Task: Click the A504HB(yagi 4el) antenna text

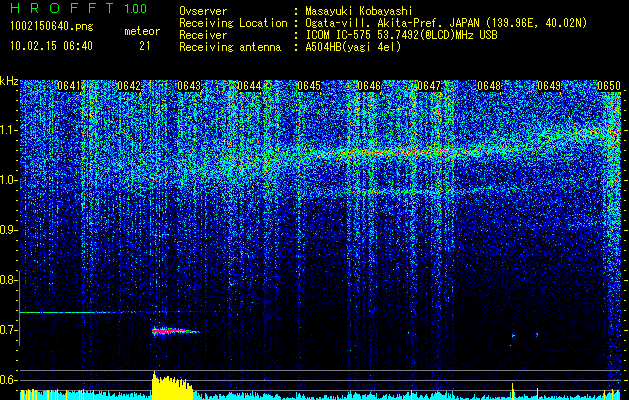Action: click(x=353, y=47)
